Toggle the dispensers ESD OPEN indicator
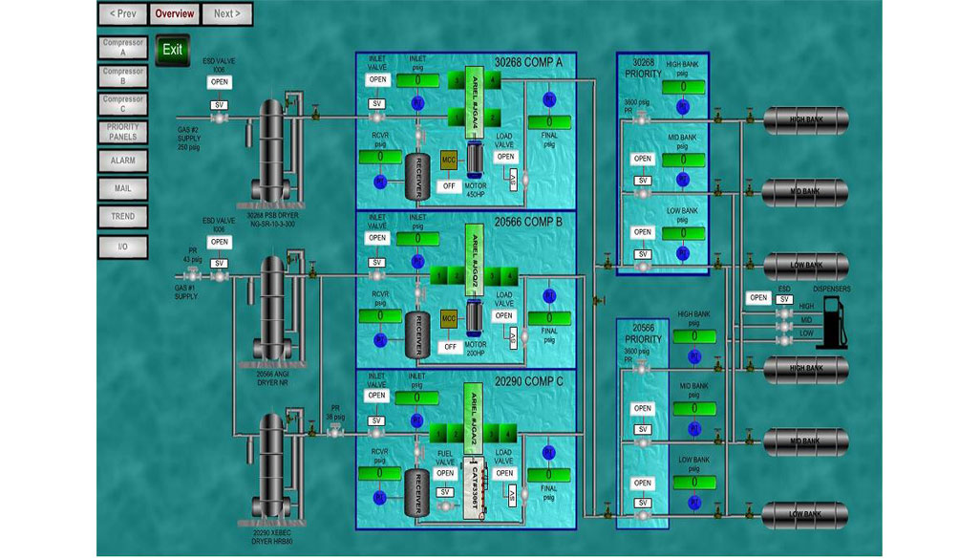Screen dimensions: 980x559 (x=758, y=298)
